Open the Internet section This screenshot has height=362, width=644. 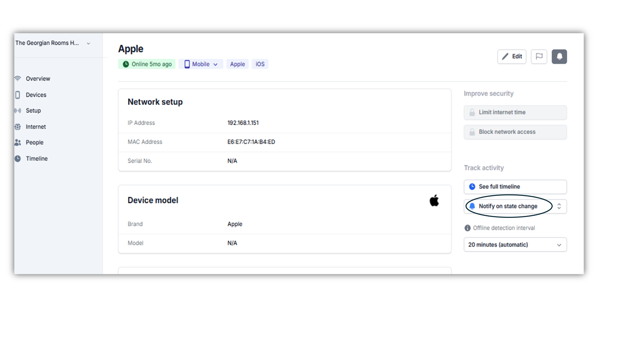pyautogui.click(x=35, y=127)
